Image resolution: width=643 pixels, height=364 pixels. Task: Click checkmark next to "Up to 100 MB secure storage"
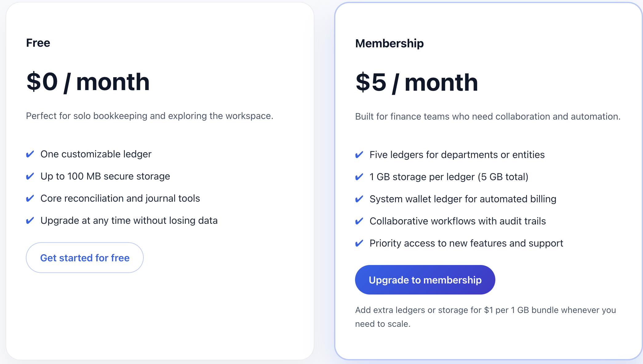[30, 176]
